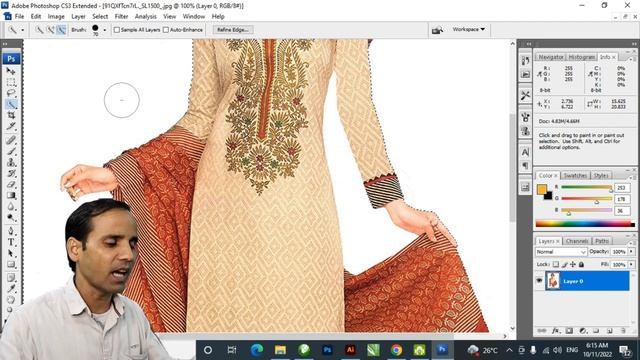
Task: Toggle lock image pixels
Action: (564, 264)
